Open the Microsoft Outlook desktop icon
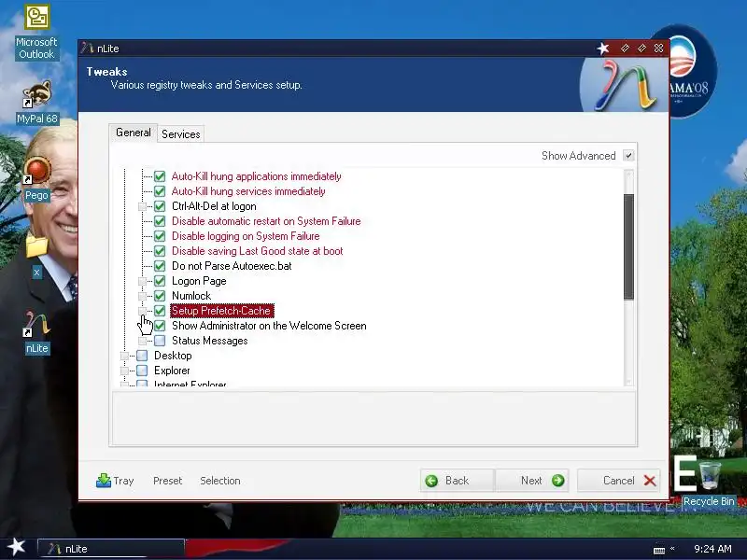Screen dimensions: 747x560 pyautogui.click(x=36, y=32)
